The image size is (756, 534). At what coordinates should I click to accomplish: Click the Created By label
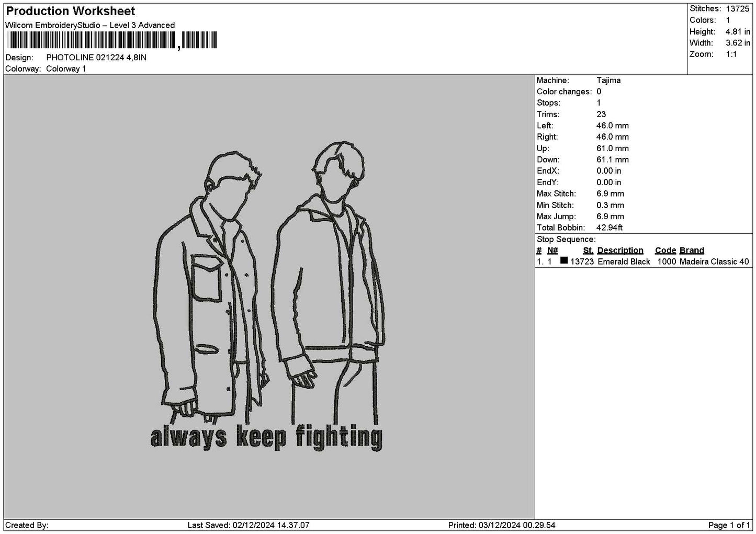(x=27, y=526)
